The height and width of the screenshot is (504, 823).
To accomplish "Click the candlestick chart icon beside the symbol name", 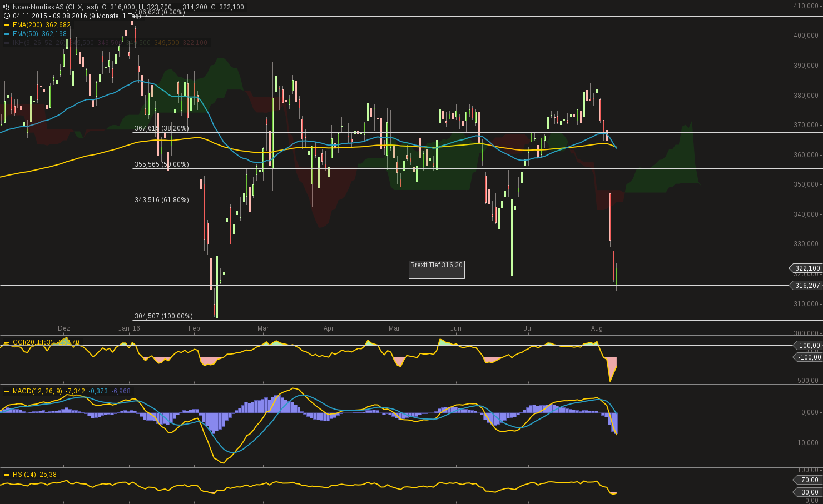I will 6,7.
